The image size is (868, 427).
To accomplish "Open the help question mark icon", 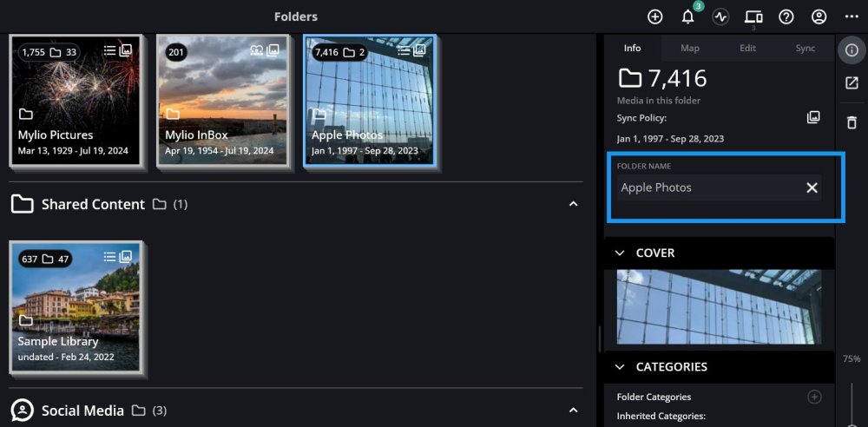I will point(786,17).
